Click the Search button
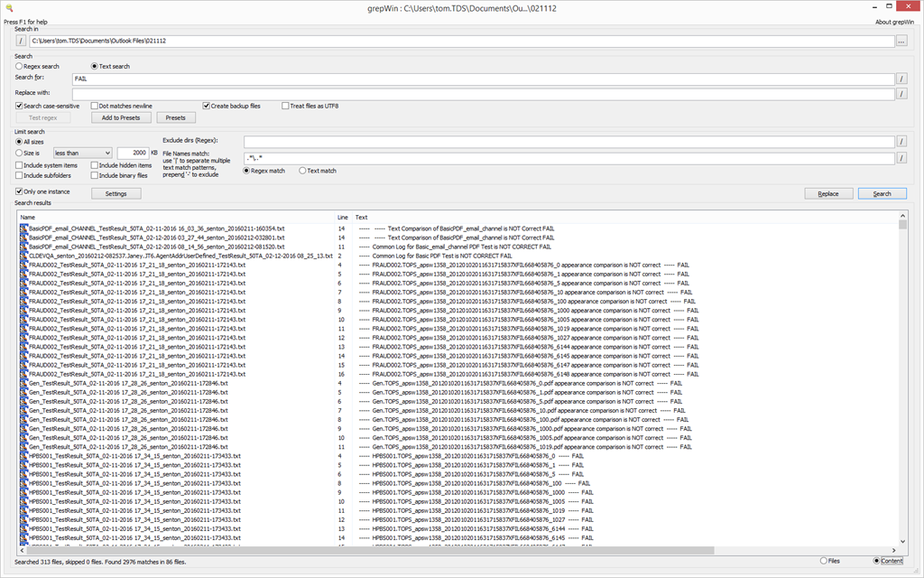Viewport: 924px width, 578px height. click(882, 193)
